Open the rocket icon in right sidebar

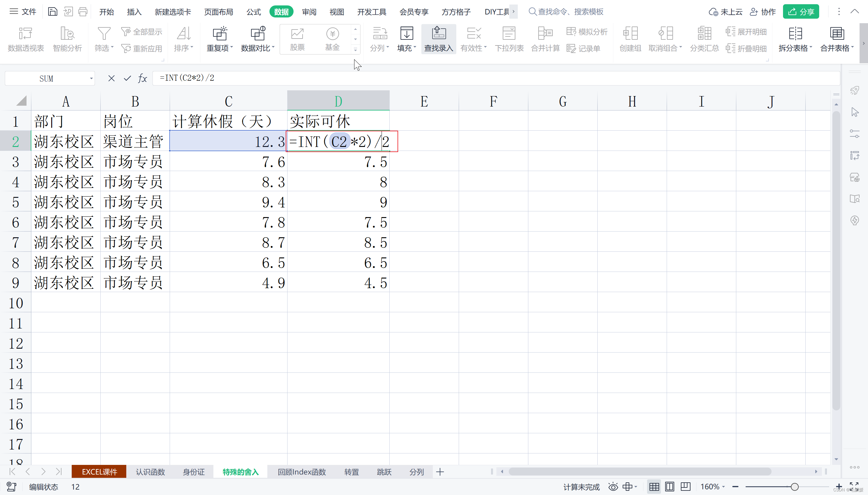tap(855, 90)
